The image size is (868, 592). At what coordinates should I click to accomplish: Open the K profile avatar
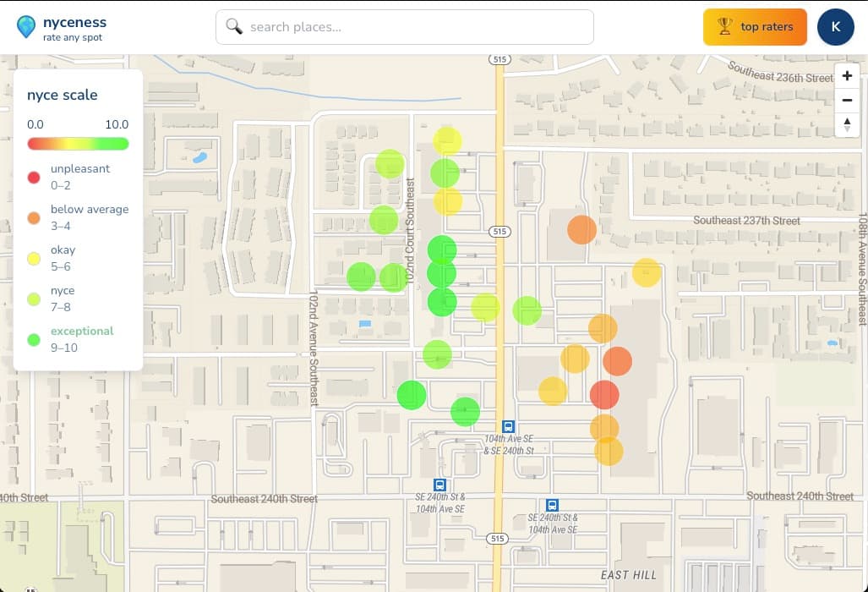click(x=835, y=26)
